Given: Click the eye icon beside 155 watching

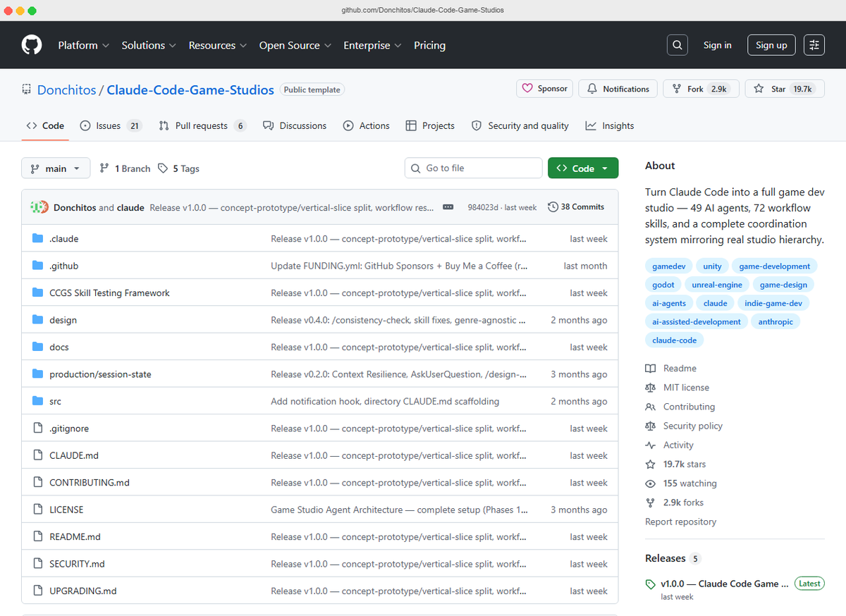Looking at the screenshot, I should 650,483.
